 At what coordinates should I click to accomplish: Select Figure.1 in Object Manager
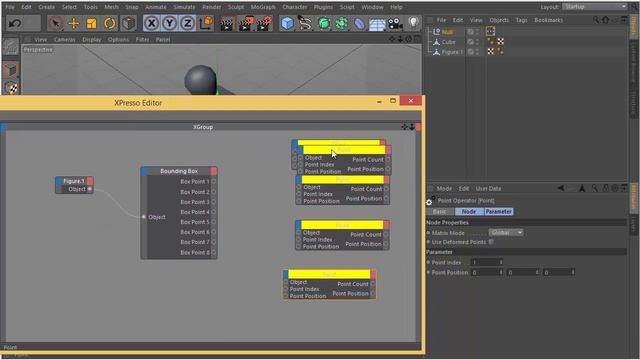coord(452,52)
